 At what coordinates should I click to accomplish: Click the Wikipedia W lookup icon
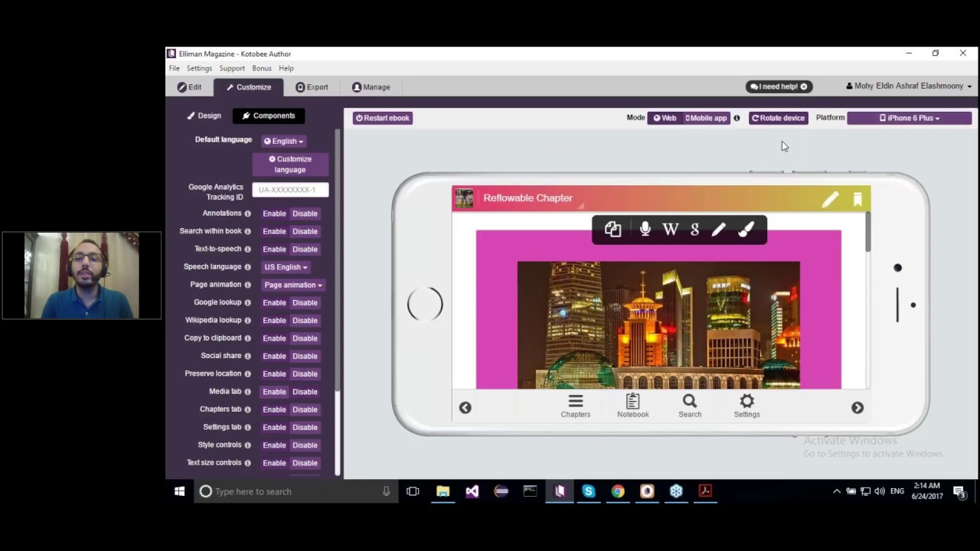671,230
